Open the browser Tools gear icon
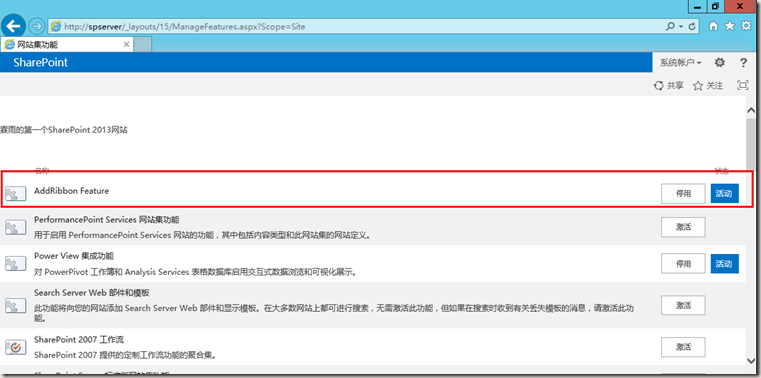 click(746, 26)
